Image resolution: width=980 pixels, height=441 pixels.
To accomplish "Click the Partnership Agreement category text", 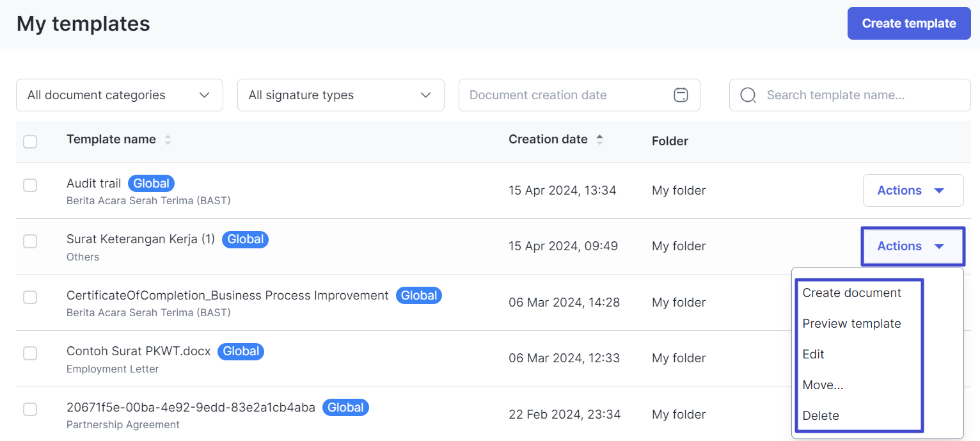I will point(123,425).
